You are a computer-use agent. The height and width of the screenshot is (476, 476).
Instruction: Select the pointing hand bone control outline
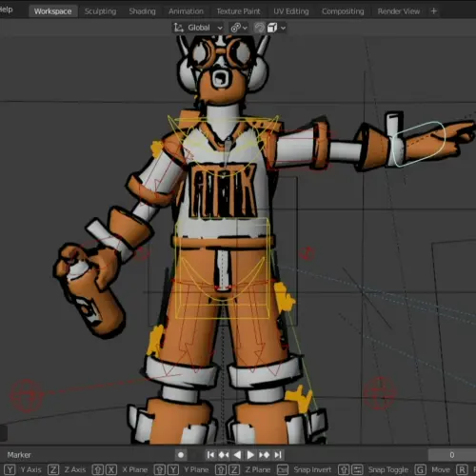tap(418, 144)
